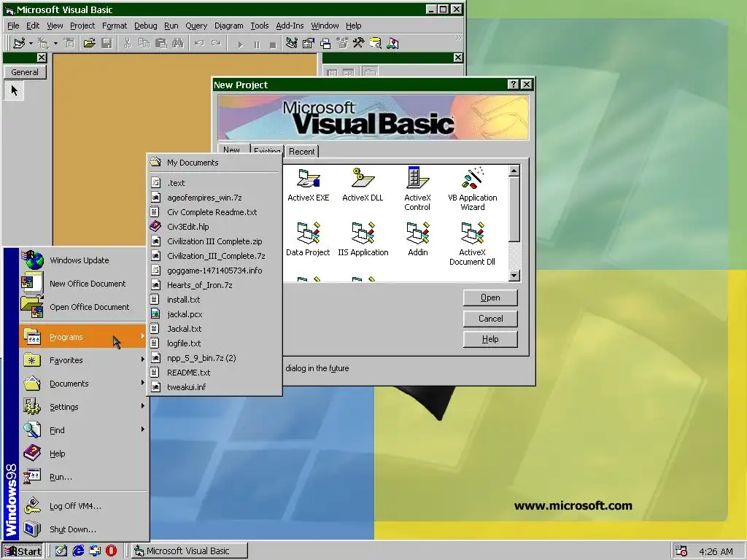
Task: Click the Undo arrow icon
Action: click(x=199, y=43)
